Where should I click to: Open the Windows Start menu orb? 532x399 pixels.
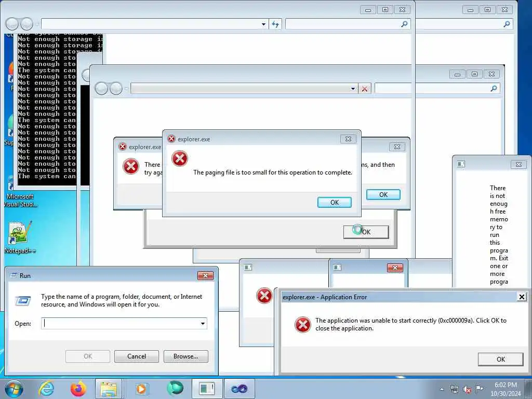pyautogui.click(x=14, y=389)
